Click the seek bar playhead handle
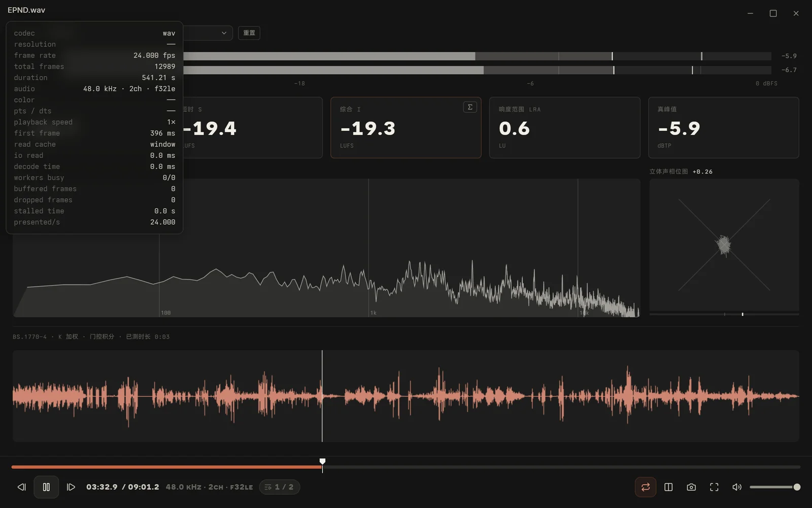The width and height of the screenshot is (812, 508). tap(322, 462)
